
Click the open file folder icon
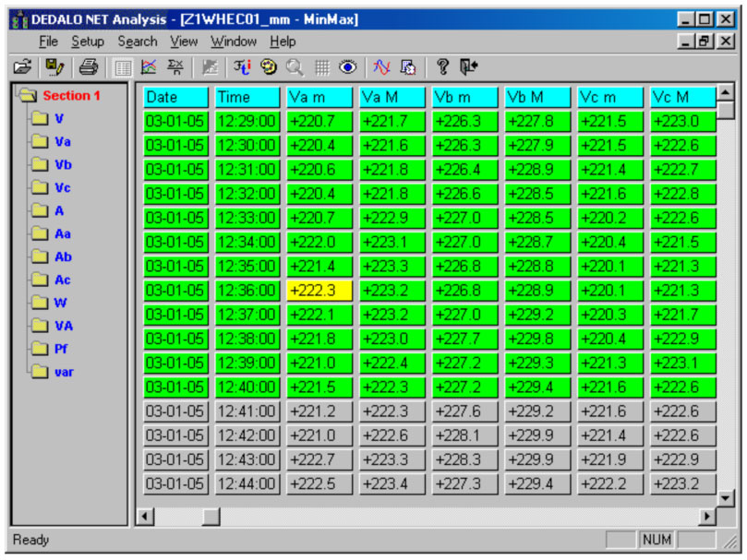(x=22, y=67)
